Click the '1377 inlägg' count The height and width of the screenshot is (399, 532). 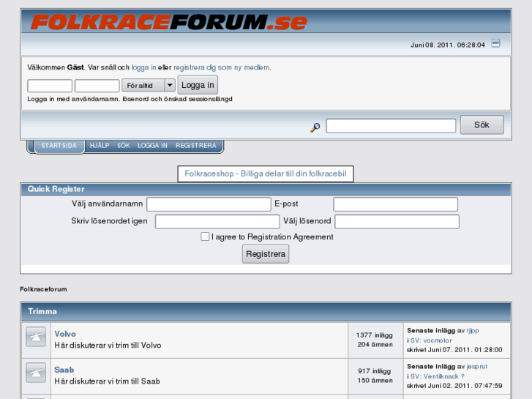[x=375, y=335]
